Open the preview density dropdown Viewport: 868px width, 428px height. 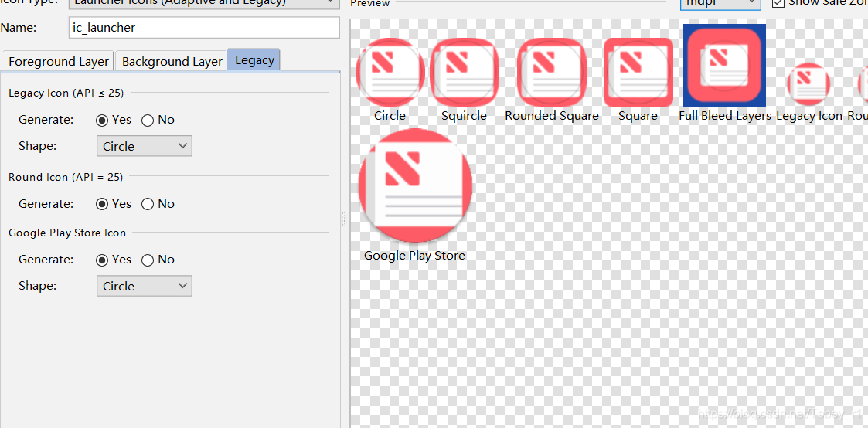click(x=720, y=3)
